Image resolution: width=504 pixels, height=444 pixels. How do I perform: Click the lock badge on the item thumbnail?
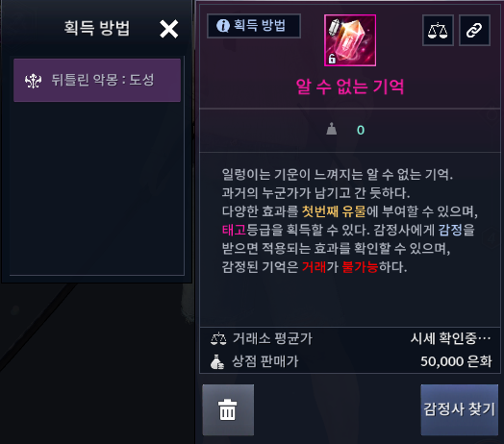point(332,59)
